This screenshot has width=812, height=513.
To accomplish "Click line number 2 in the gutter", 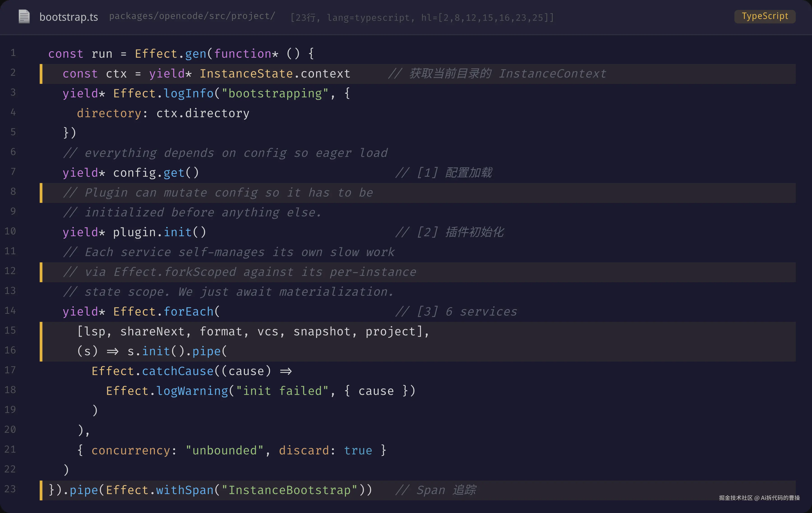I will [13, 73].
